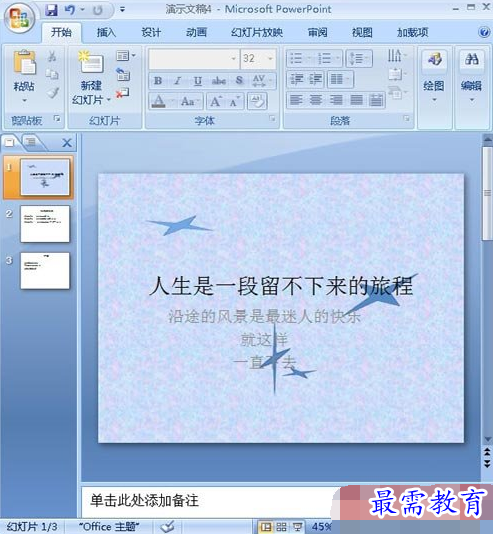Screen dimensions: 493x534
Task: Open the 剪贴板 dialog launcher
Action: 57,119
